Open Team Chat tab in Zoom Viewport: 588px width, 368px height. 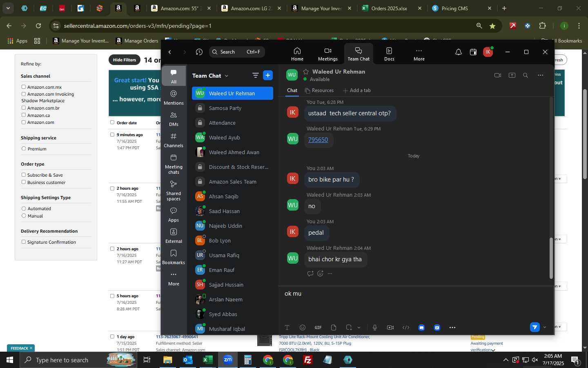(359, 54)
